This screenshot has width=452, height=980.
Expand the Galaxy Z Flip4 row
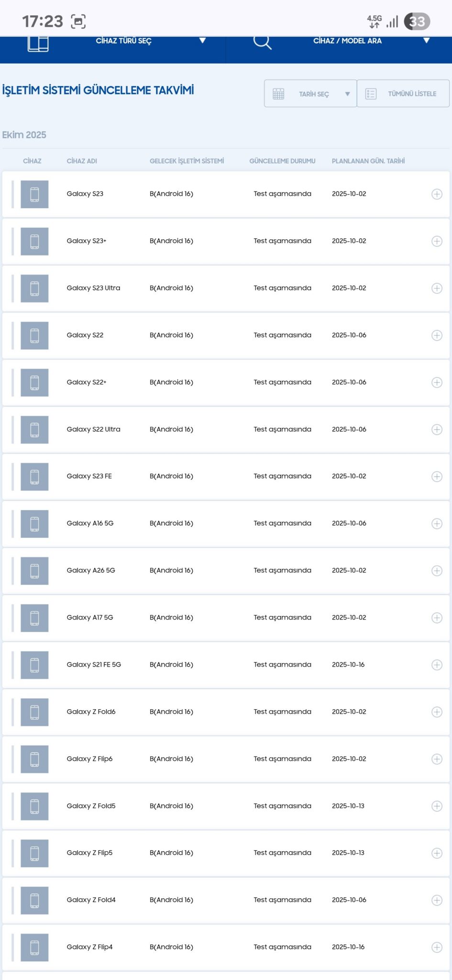point(437,947)
